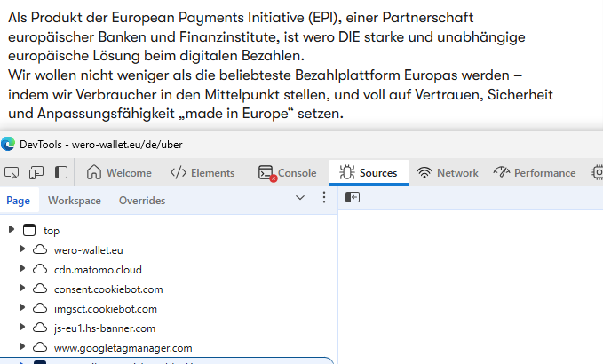Click cloud icon next to js-eu1.hs-banner.com

(x=40, y=328)
